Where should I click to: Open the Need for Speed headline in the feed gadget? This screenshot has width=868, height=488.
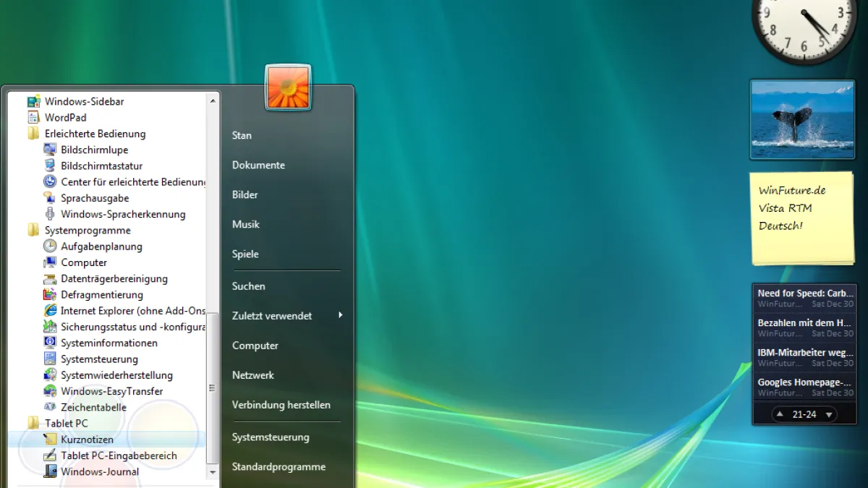point(805,294)
